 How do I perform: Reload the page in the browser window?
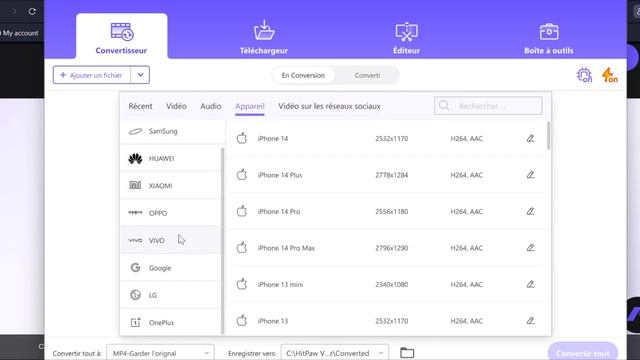point(32,11)
